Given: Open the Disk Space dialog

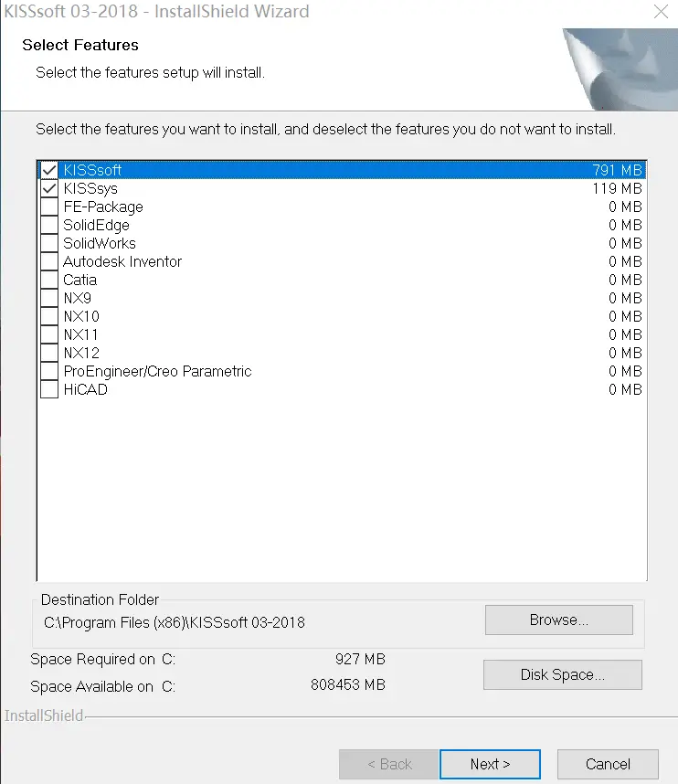Looking at the screenshot, I should coord(562,674).
